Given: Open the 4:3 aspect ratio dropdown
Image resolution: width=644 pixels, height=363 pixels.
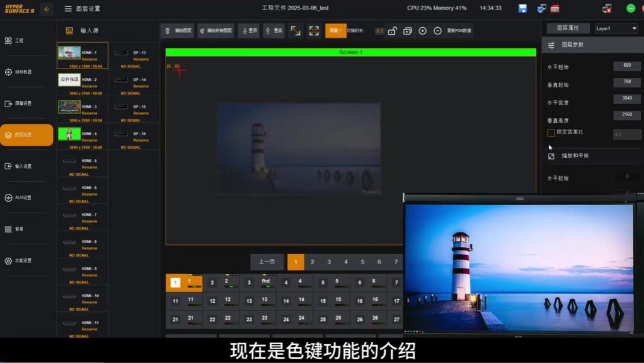Looking at the screenshot, I should coord(627,134).
